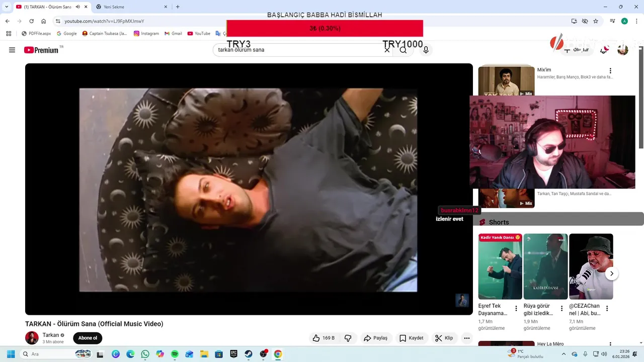Viewport: 644px width, 362px height.
Task: Open Gmail bookmark
Action: 174,33
